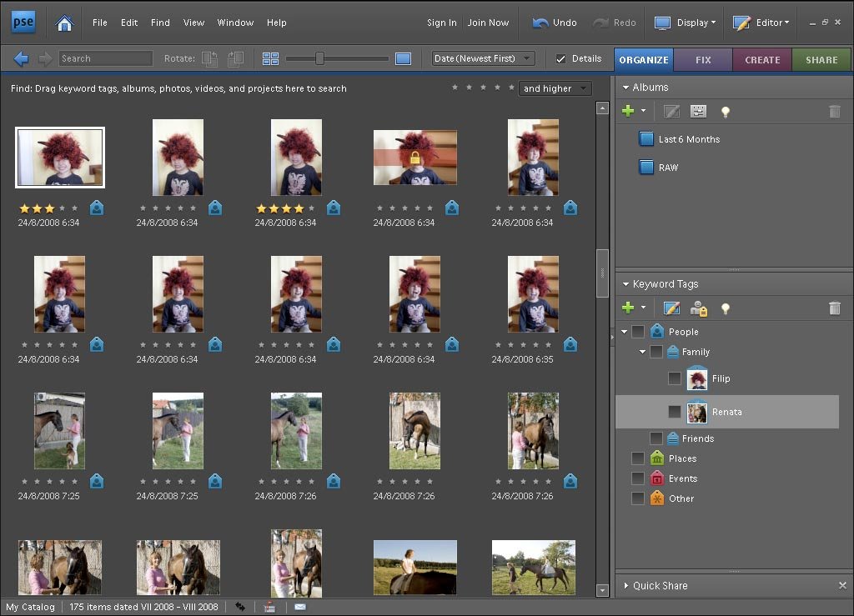Viewport: 854px width, 616px height.
Task: Switch to small thumbnail grid view icon
Action: click(270, 58)
